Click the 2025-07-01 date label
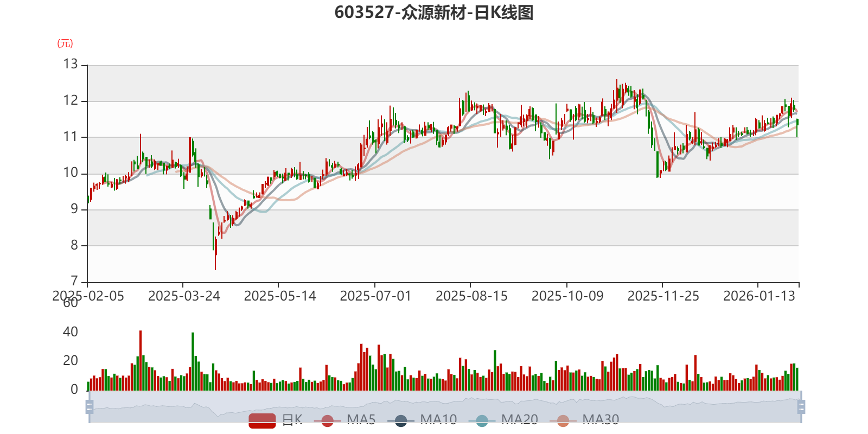868x434 pixels. [375, 296]
